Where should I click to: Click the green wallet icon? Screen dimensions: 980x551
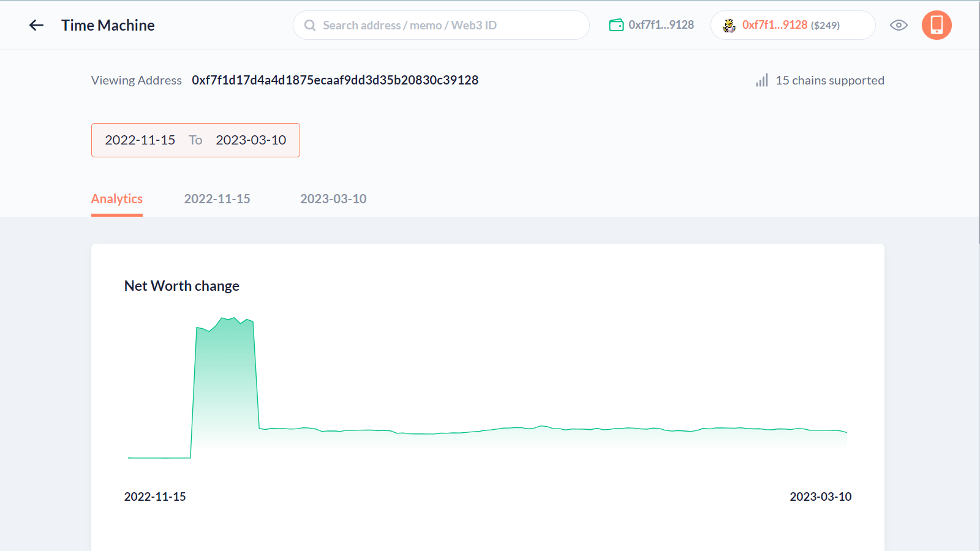click(616, 25)
